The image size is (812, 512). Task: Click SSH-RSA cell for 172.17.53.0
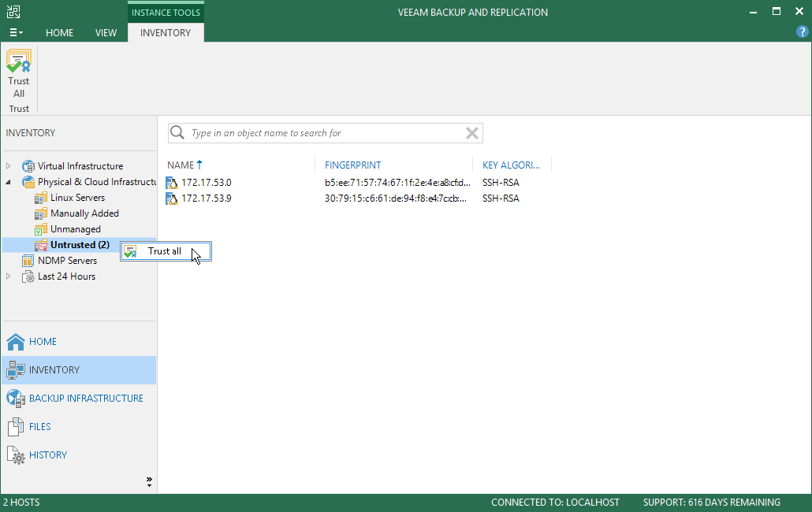coord(501,183)
